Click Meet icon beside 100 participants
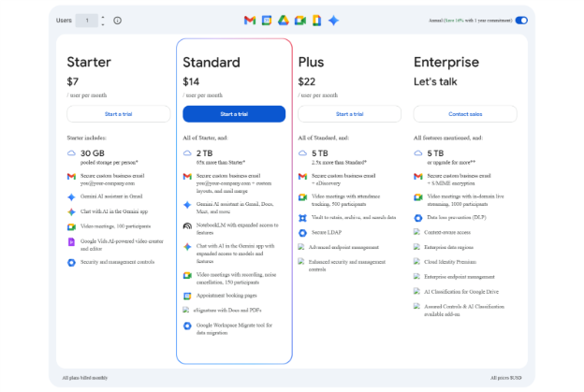Viewport: 584px width, 392px height. (x=71, y=226)
